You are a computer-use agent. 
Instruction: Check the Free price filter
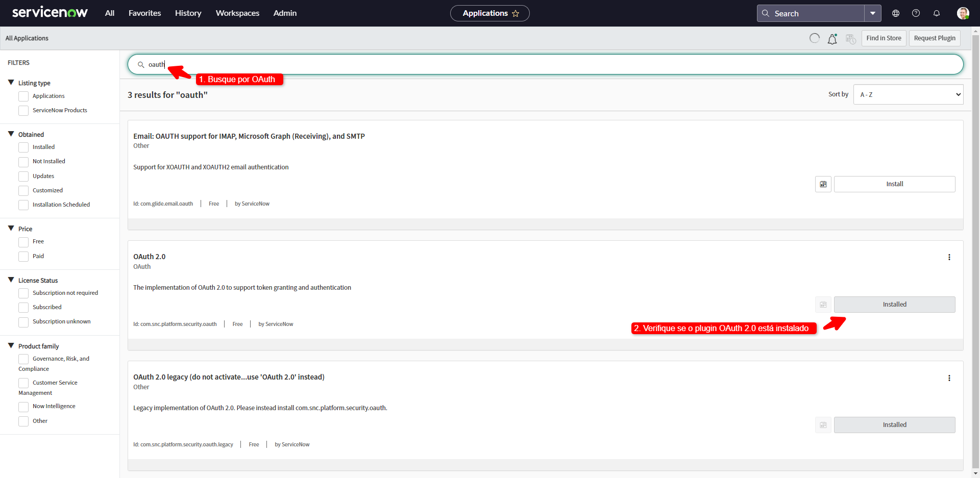coord(23,242)
